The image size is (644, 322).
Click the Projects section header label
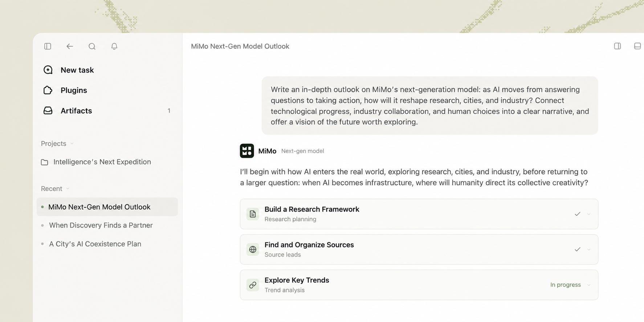coord(53,143)
